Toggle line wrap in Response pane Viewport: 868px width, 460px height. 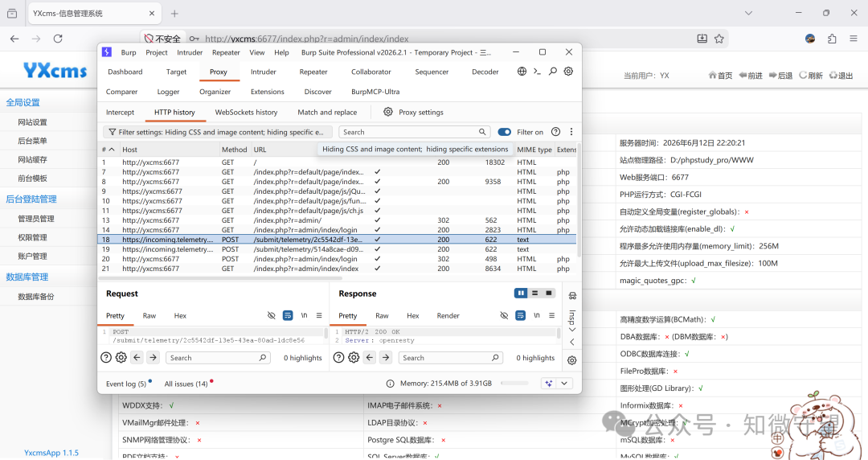(x=520, y=315)
